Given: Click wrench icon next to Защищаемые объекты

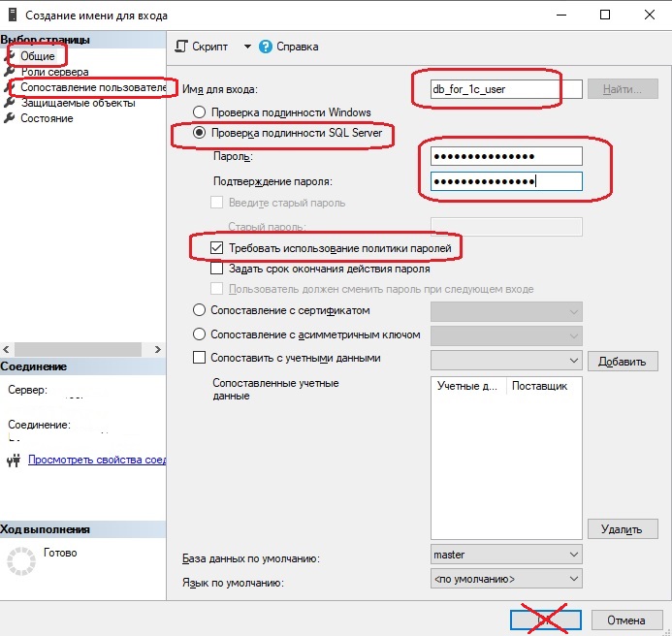Looking at the screenshot, I should click(9, 103).
